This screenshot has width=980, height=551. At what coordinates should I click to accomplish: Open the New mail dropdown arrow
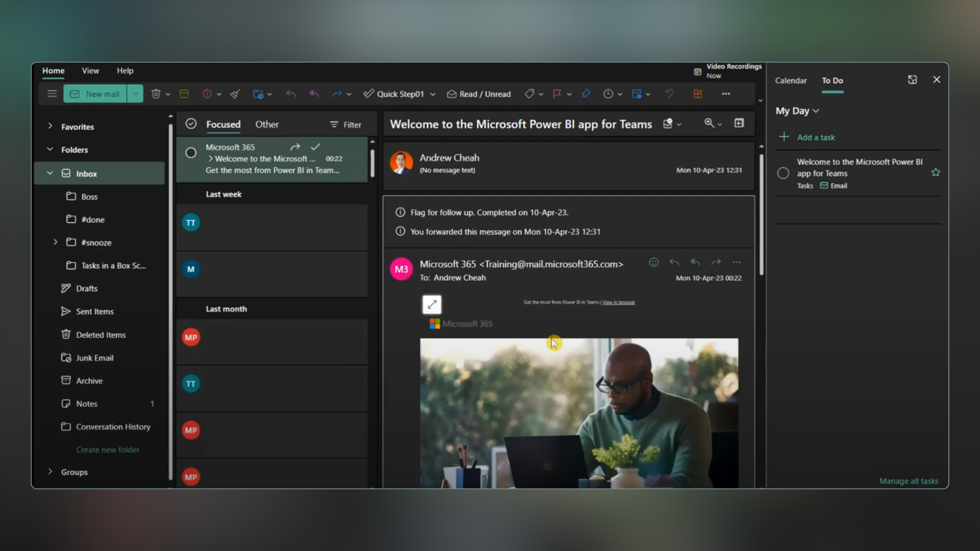(x=135, y=94)
